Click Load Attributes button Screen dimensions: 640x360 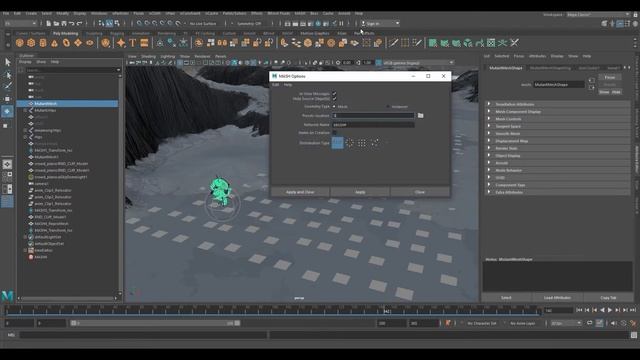point(557,298)
